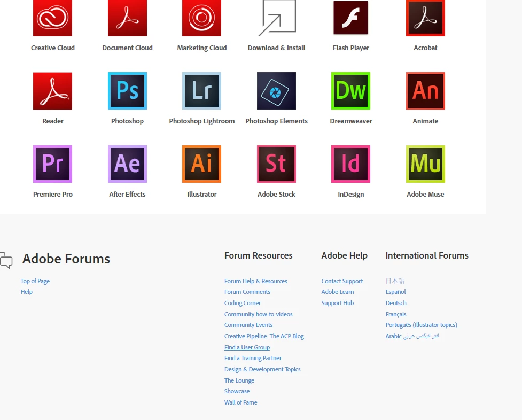The width and height of the screenshot is (522, 420).
Task: Select the After Effects text label
Action: [x=127, y=194]
